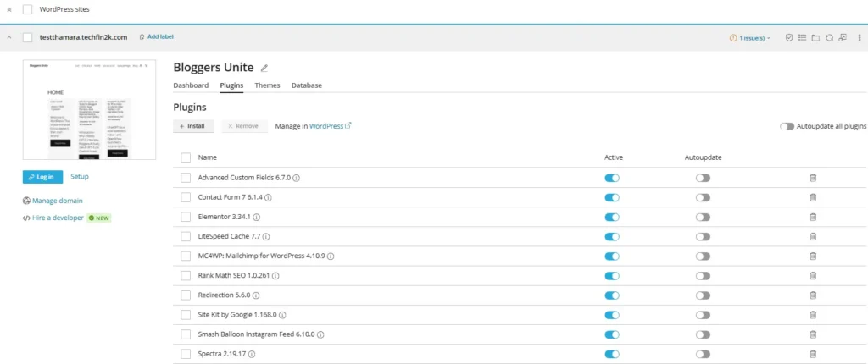Screen dimensions: 868x364
Task: Switch to the Plugins tab
Action: coord(231,85)
